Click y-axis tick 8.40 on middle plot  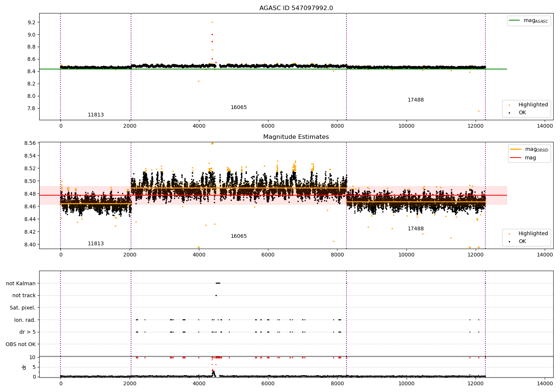30,245
